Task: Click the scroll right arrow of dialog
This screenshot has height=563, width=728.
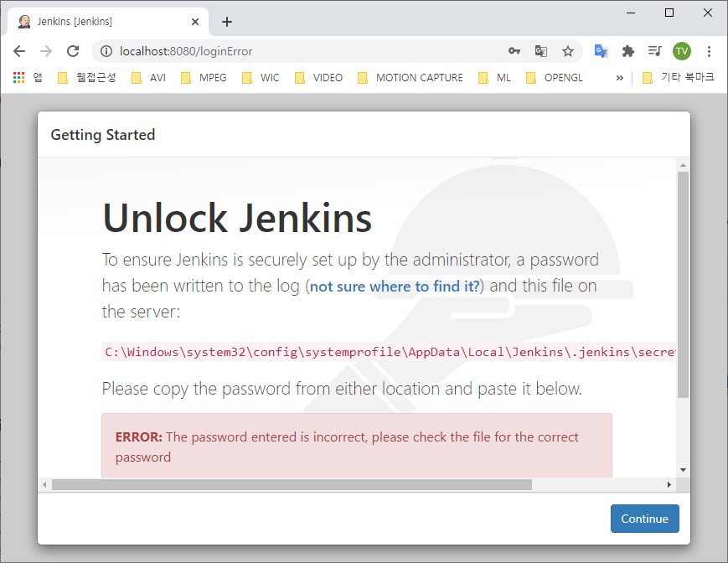Action: tap(669, 484)
